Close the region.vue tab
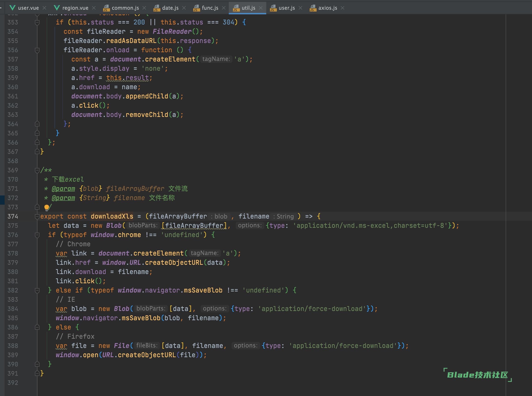The width and height of the screenshot is (532, 396). (94, 8)
